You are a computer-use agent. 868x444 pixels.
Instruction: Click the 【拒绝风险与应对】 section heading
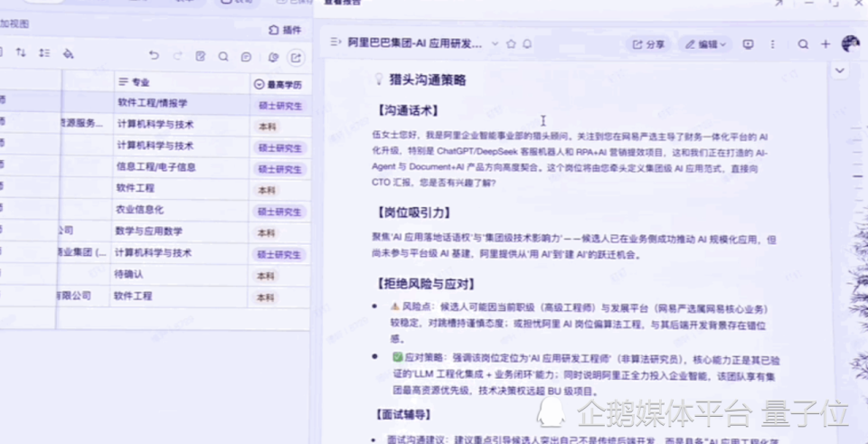coord(426,284)
